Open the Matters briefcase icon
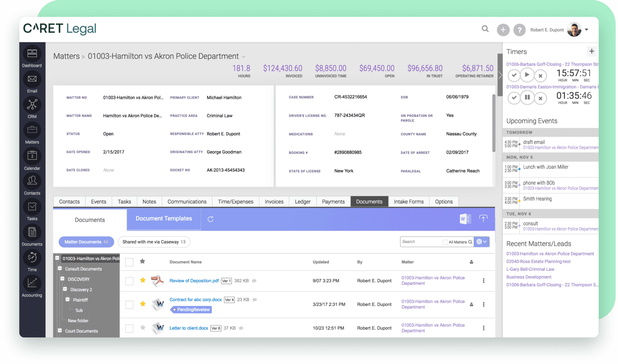The height and width of the screenshot is (364, 618). point(32,130)
